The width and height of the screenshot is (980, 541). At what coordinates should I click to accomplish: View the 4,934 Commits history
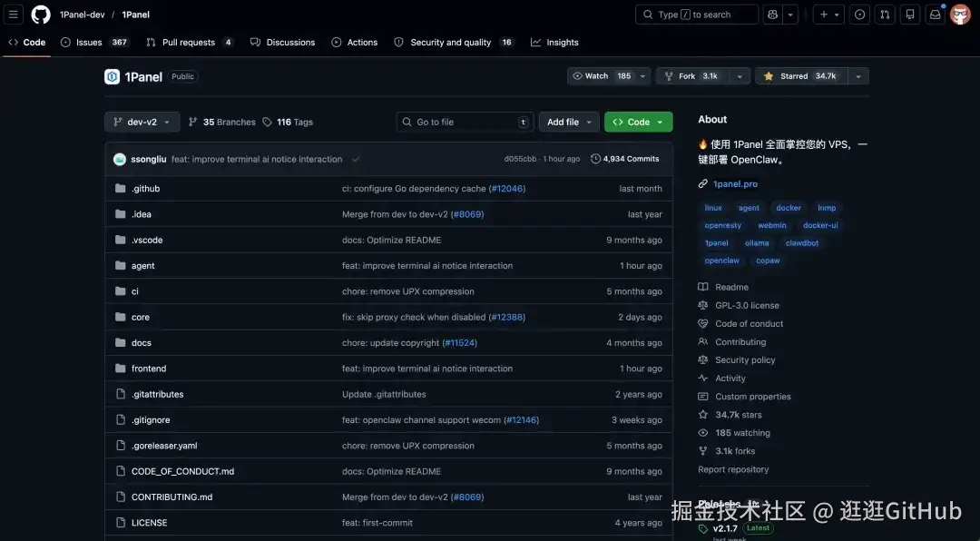(x=625, y=159)
